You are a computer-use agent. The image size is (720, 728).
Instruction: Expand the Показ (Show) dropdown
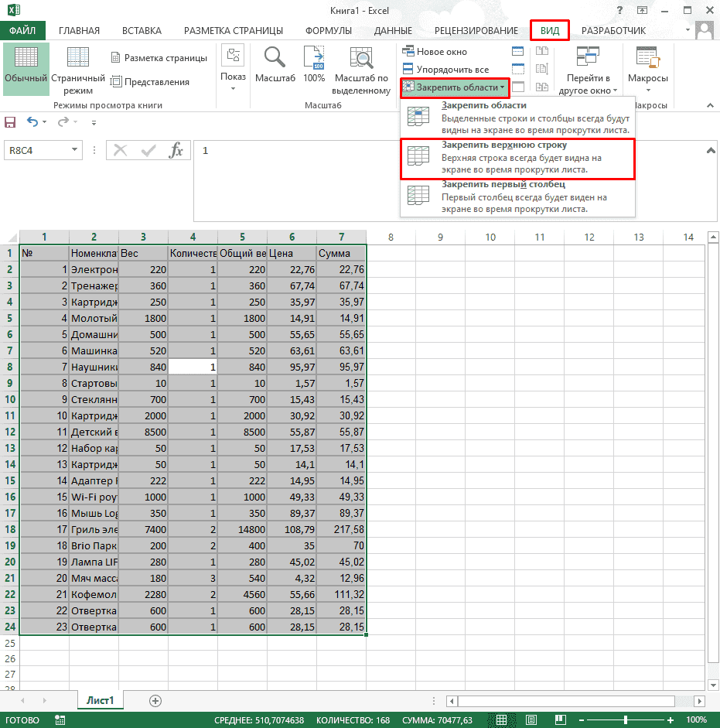[x=233, y=69]
